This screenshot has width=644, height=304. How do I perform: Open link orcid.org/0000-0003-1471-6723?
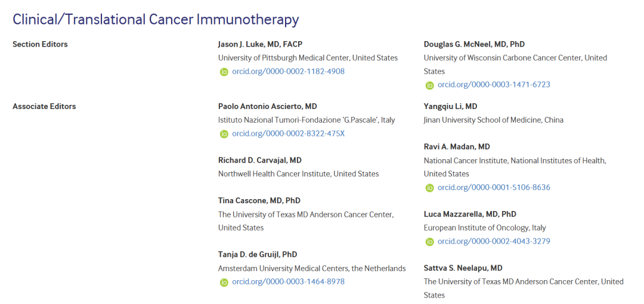point(494,85)
